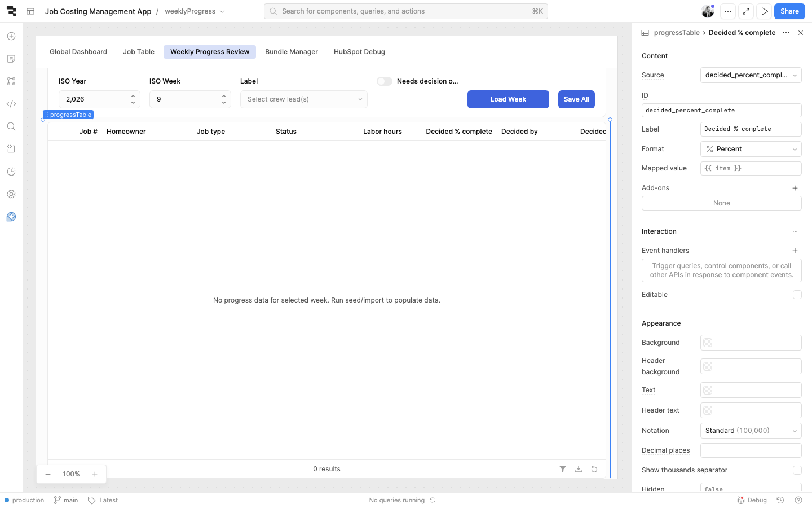The height and width of the screenshot is (508, 812).
Task: Open the Format Percent dropdown
Action: tap(751, 149)
